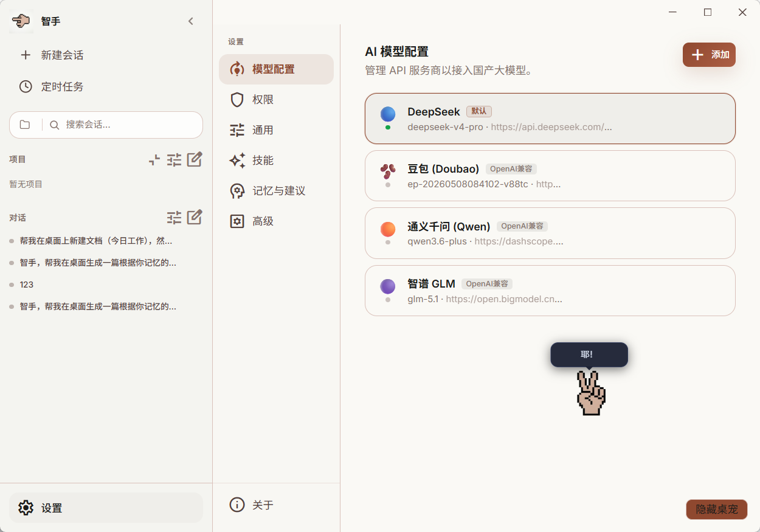Select the 智谱 GLM provider card
Viewport: 760px width, 532px height.
coord(550,291)
